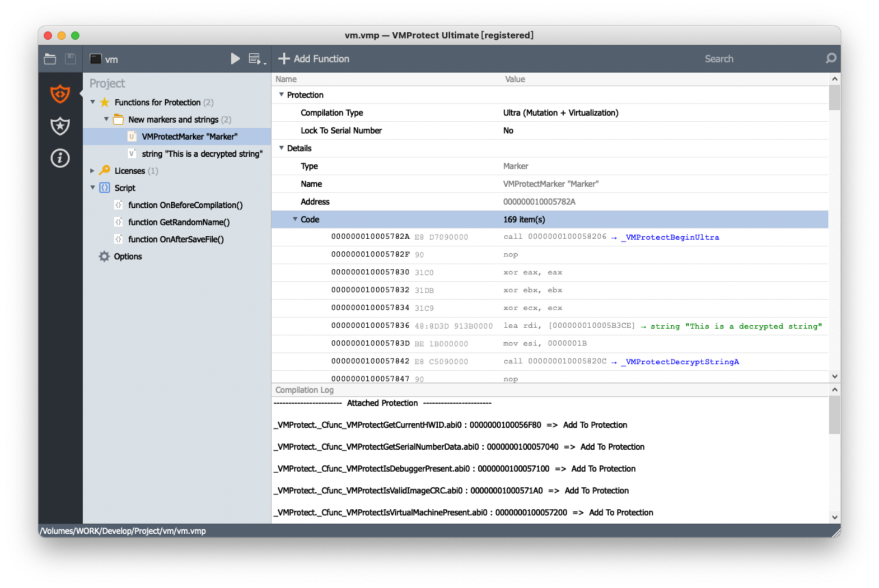Collapse the Protection property group

coord(282,95)
